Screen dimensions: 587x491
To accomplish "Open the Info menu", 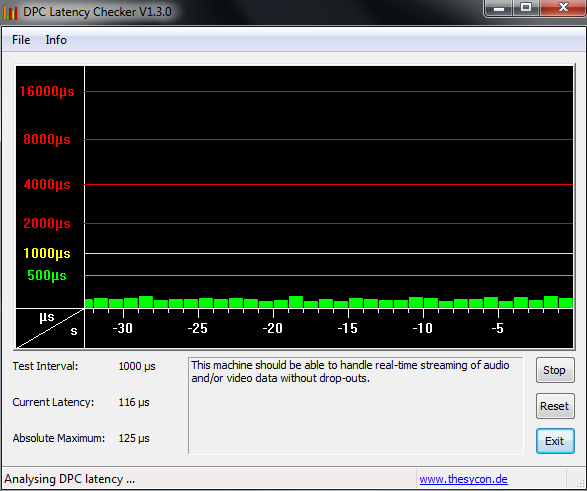I will [x=56, y=40].
